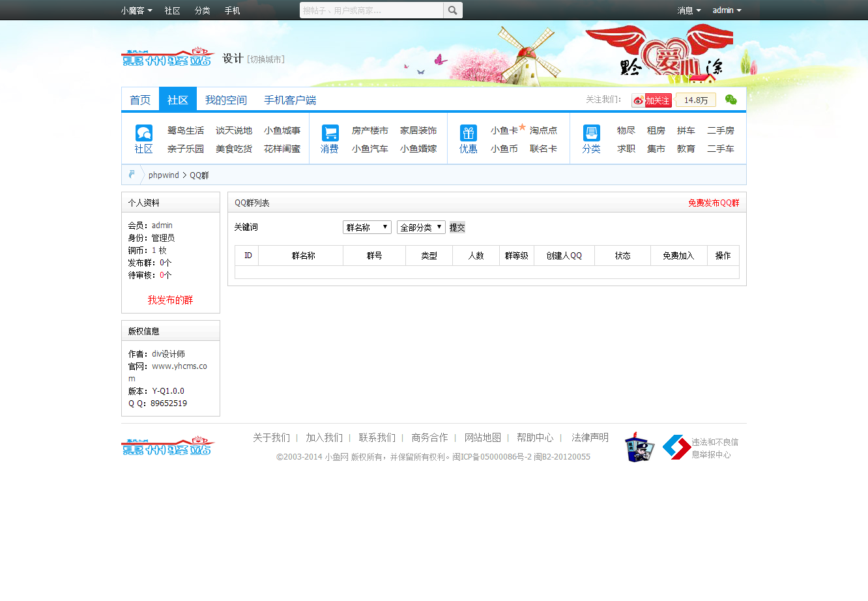Open the 教育 link
The width and height of the screenshot is (868, 601).
click(x=686, y=149)
